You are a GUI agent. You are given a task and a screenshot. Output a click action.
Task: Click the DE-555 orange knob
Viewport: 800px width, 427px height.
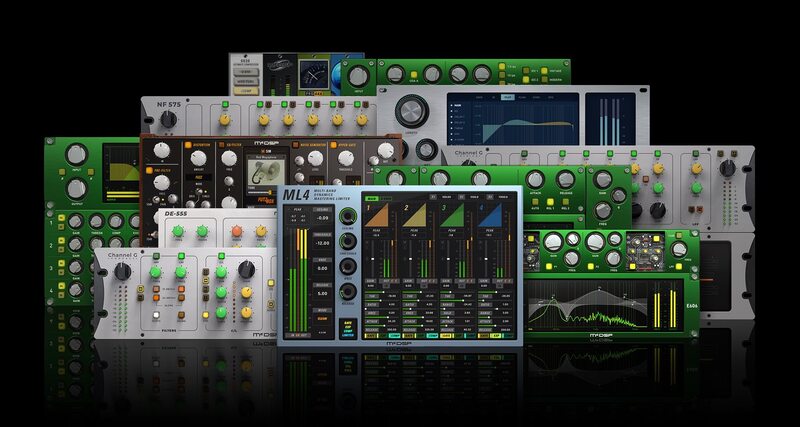(236, 231)
